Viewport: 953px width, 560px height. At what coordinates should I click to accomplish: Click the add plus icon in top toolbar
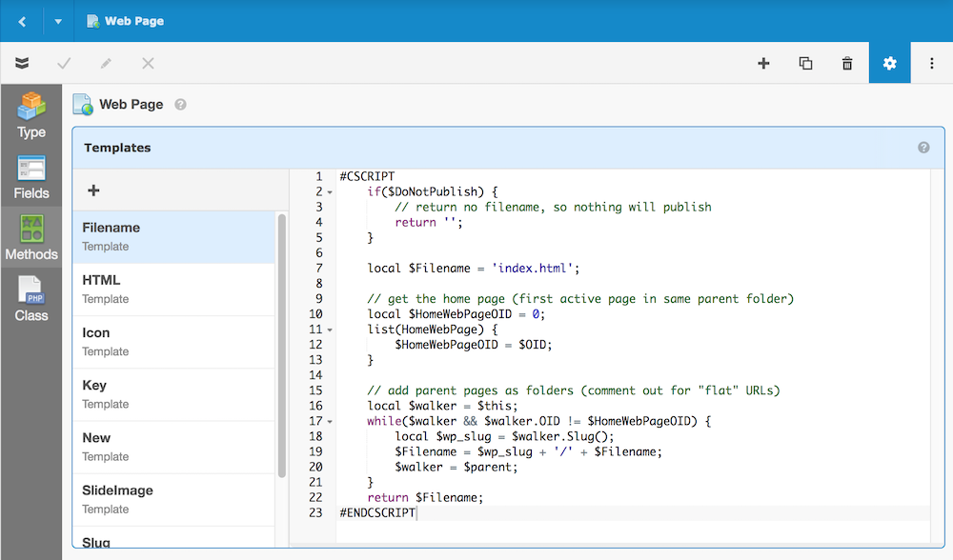click(x=763, y=63)
